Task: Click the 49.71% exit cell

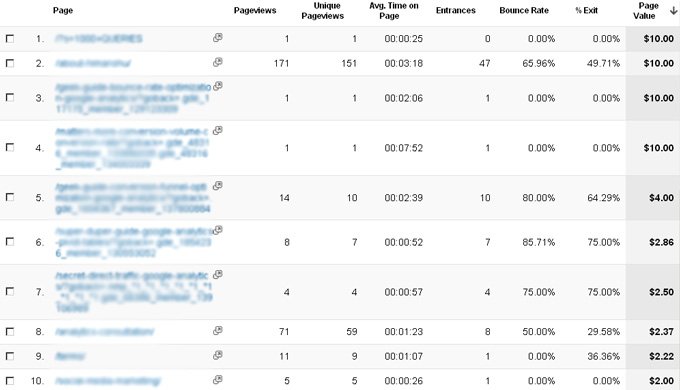Action: click(603, 63)
